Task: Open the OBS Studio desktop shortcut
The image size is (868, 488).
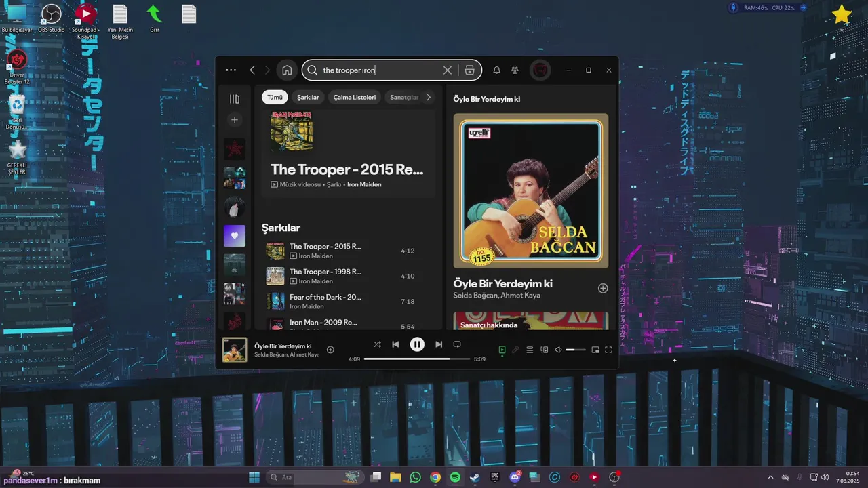Action: 52,18
